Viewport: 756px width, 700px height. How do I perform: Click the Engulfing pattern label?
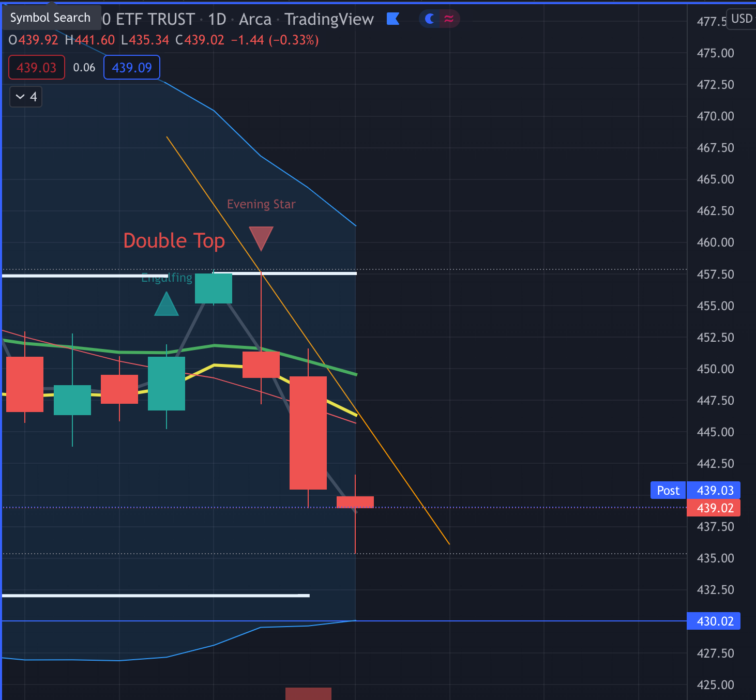point(167,278)
